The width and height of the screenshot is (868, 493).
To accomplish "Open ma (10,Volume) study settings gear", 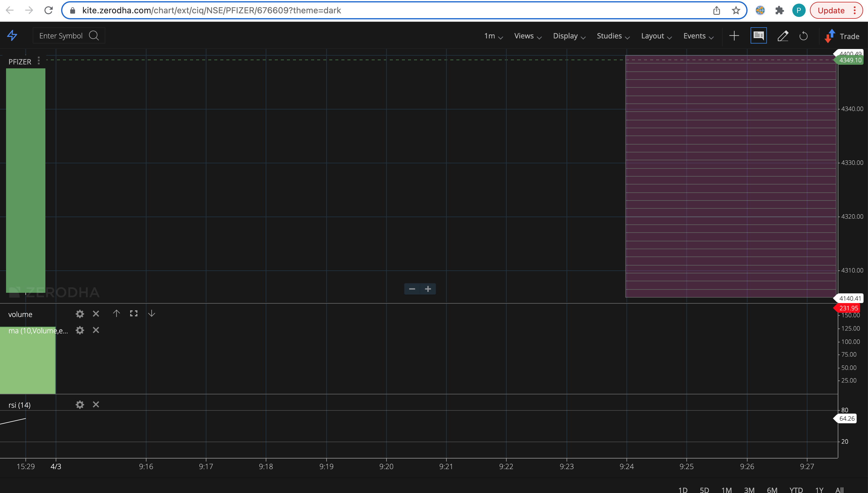I will tap(80, 330).
